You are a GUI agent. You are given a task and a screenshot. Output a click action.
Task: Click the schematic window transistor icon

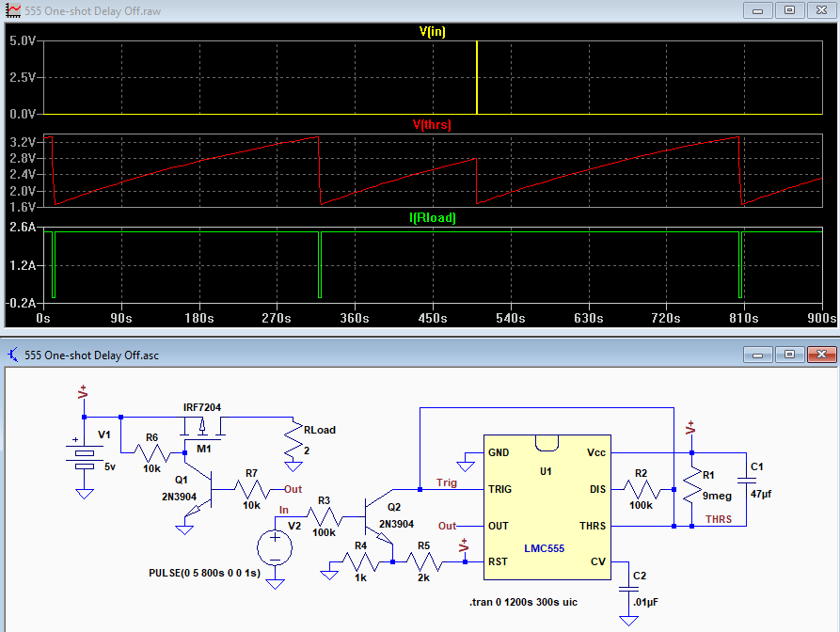coord(13,355)
